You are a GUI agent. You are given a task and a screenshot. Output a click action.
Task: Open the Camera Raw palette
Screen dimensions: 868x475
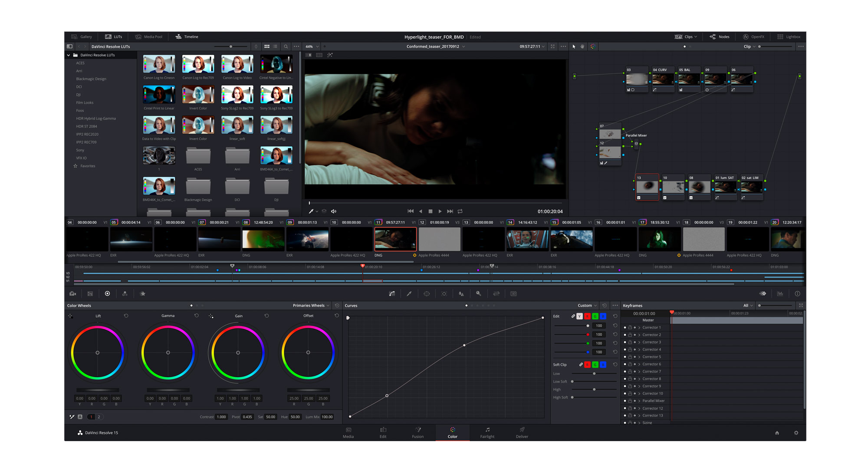(72, 294)
